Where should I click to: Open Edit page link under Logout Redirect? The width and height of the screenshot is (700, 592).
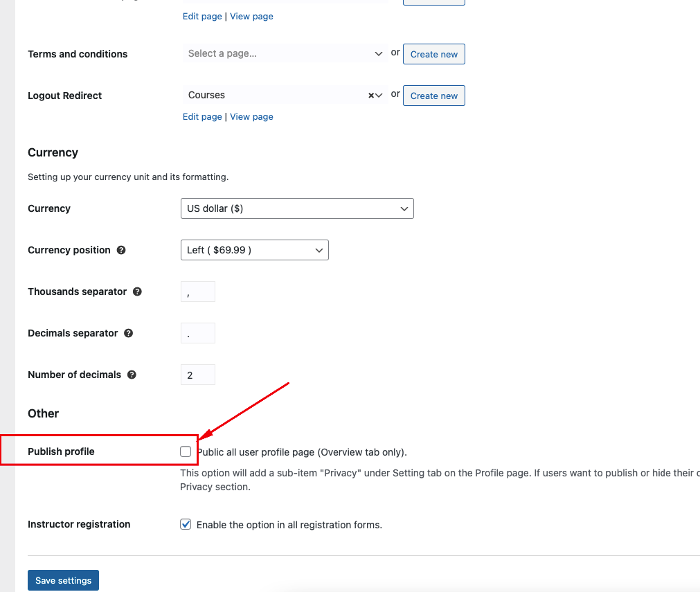pos(202,116)
